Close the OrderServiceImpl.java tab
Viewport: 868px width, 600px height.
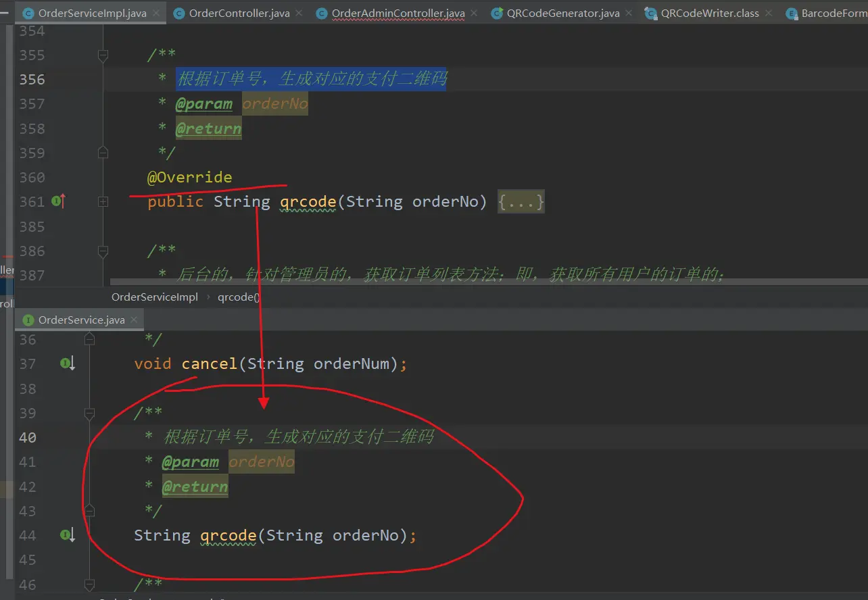point(155,14)
